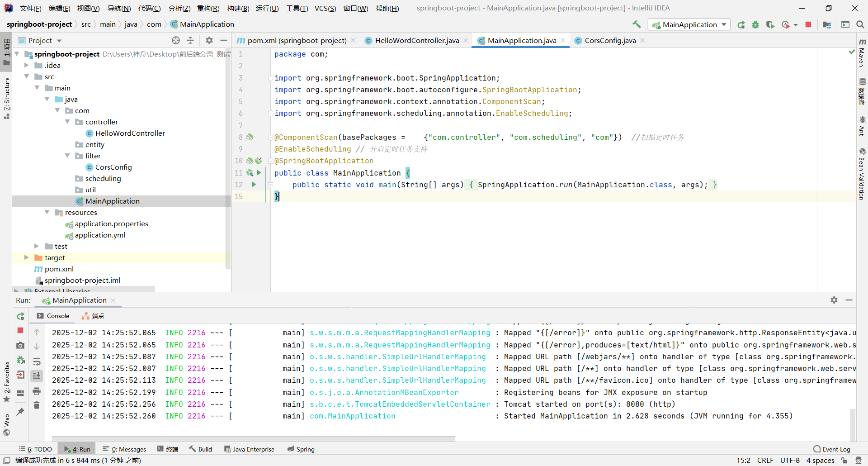Hide the Run tool window
This screenshot has width=868, height=466.
pyautogui.click(x=849, y=300)
